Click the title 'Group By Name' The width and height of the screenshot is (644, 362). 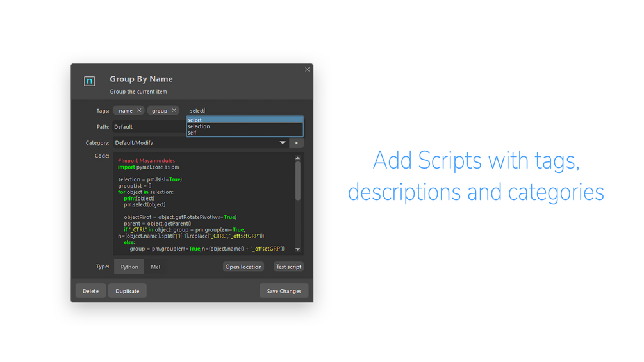[x=141, y=79]
